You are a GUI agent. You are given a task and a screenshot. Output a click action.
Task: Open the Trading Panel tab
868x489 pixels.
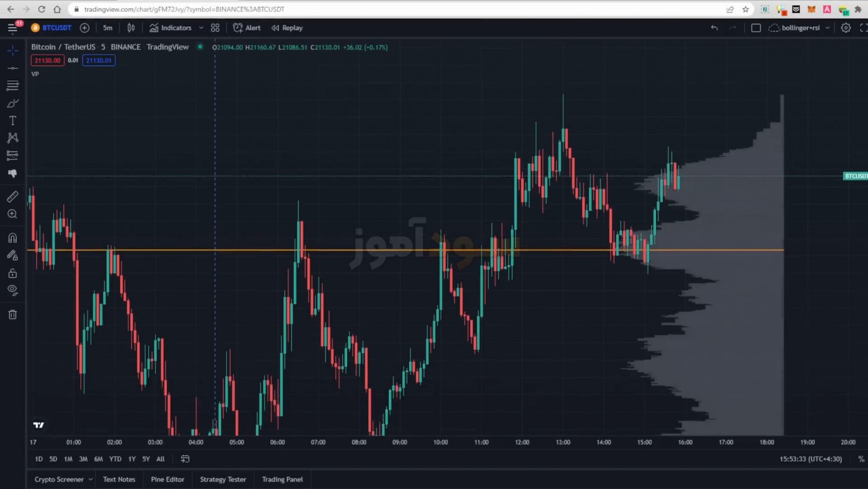pyautogui.click(x=282, y=480)
